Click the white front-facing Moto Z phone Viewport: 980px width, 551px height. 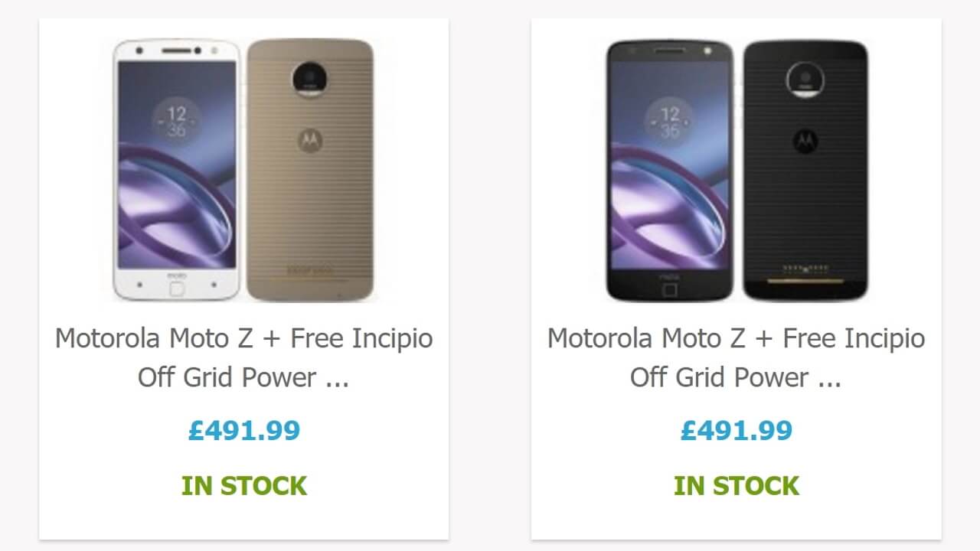tap(177, 170)
